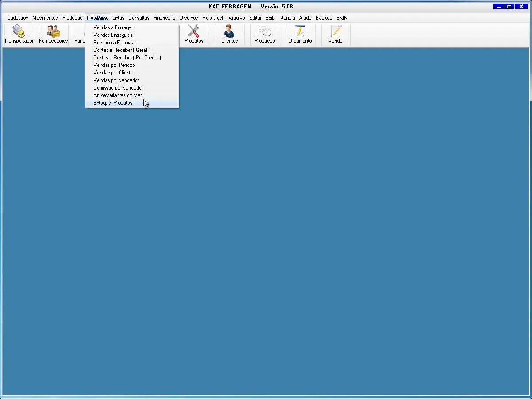The width and height of the screenshot is (532, 399).
Task: Select Estoque (Produtos) report entry
Action: point(113,103)
